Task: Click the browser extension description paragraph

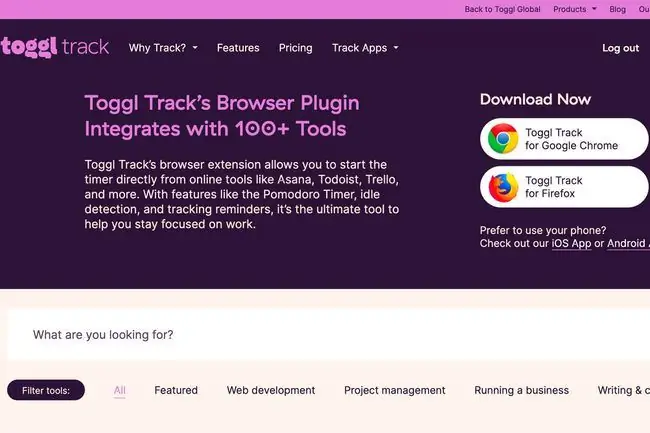Action: [x=242, y=194]
